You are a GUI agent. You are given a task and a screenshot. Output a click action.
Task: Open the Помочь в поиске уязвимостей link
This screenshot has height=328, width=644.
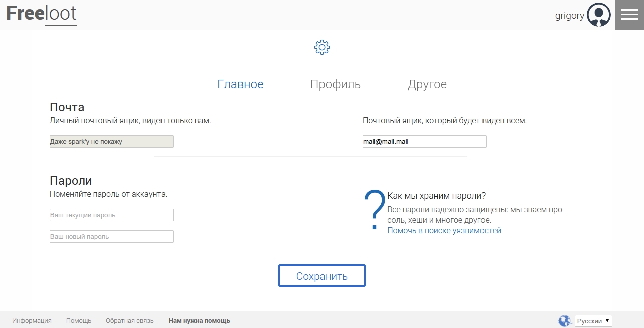click(x=444, y=231)
